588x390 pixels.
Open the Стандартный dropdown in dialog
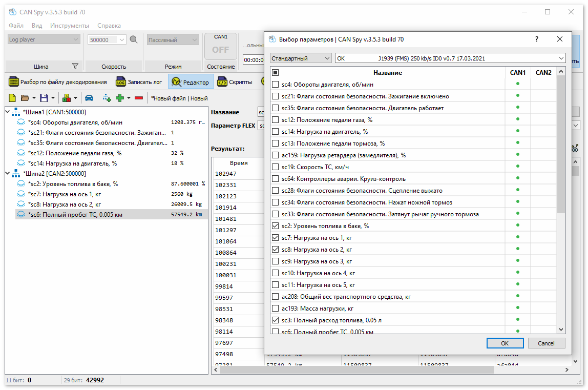(x=301, y=58)
